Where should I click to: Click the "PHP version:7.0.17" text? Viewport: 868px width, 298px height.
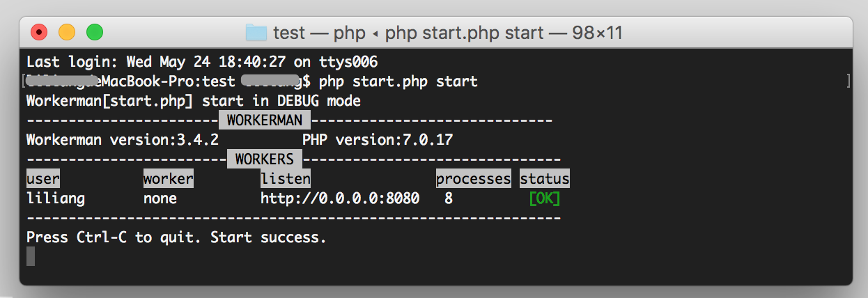(377, 140)
